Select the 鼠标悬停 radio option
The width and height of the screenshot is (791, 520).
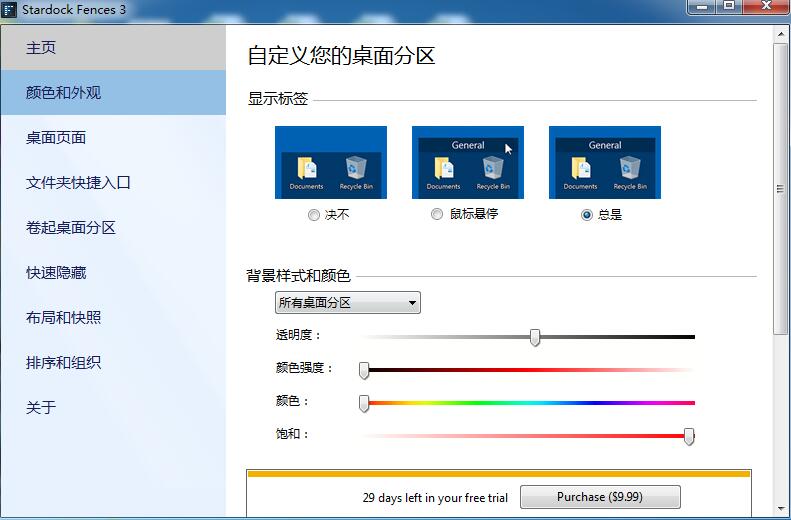[437, 214]
